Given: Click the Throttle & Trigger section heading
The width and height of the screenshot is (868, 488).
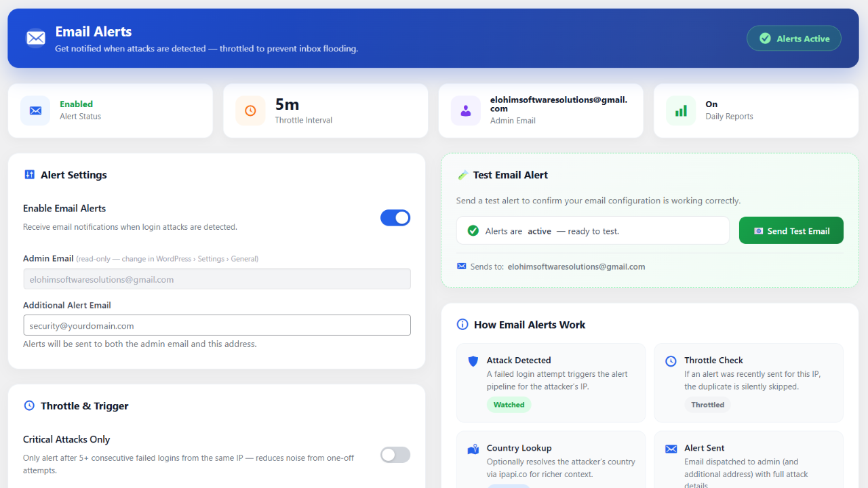Looking at the screenshot, I should coord(85,406).
